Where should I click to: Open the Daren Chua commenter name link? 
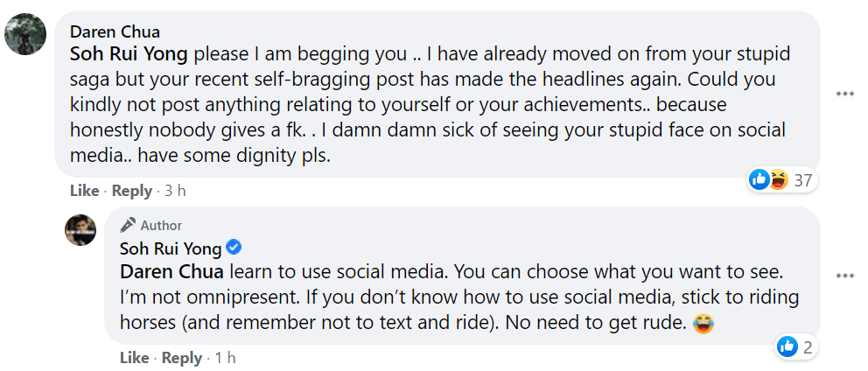[x=115, y=32]
